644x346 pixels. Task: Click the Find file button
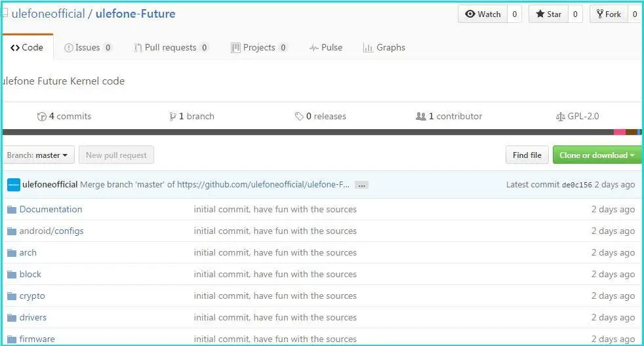(x=527, y=155)
